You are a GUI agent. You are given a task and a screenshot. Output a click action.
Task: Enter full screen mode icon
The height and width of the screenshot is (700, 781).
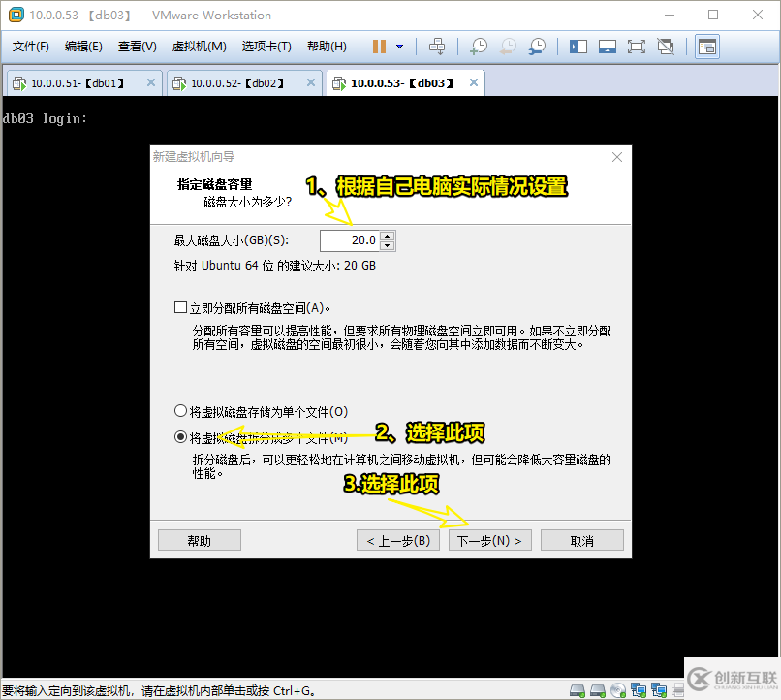tap(636, 47)
